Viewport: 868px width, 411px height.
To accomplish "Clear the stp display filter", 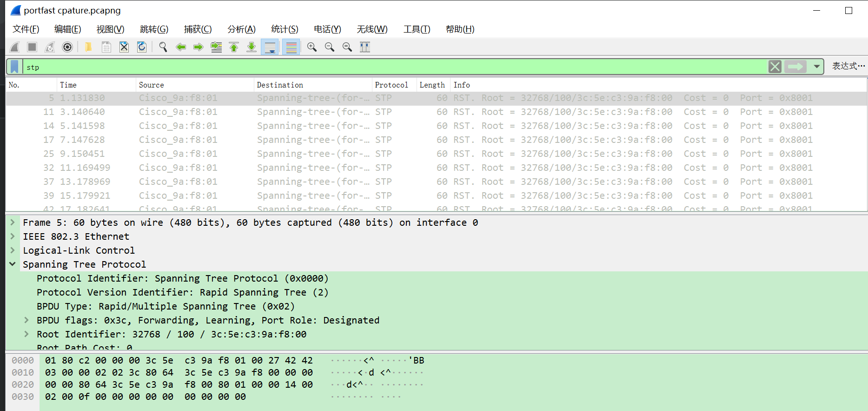I will point(775,67).
